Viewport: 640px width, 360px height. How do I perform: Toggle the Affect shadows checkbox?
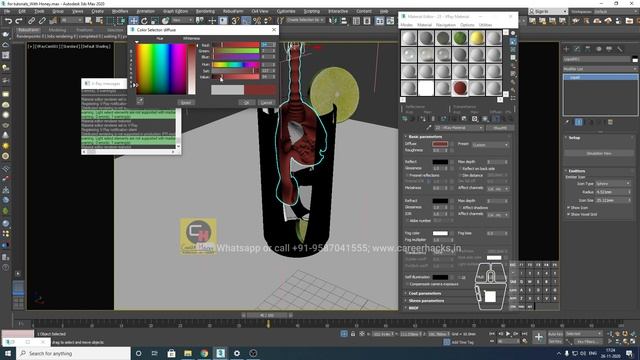click(460, 208)
